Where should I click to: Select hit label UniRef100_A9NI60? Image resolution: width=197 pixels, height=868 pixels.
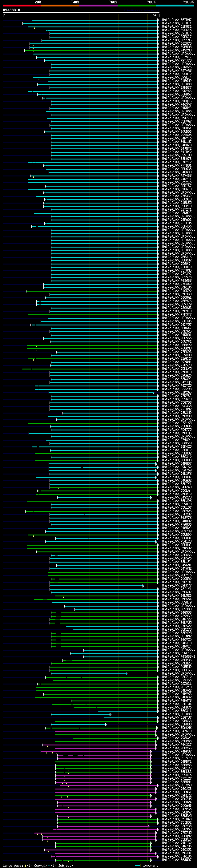point(177,467)
